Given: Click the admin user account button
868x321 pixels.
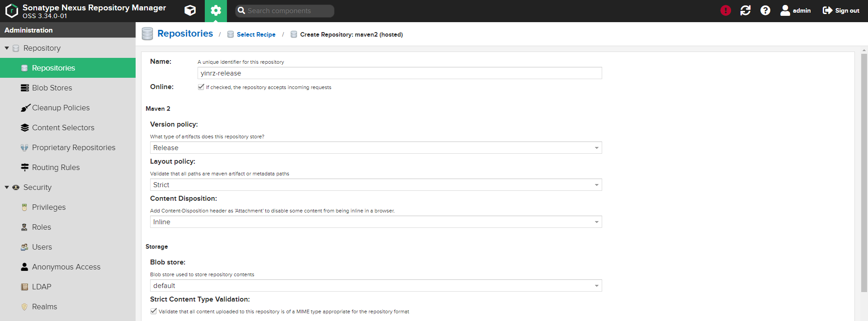Looking at the screenshot, I should point(796,10).
